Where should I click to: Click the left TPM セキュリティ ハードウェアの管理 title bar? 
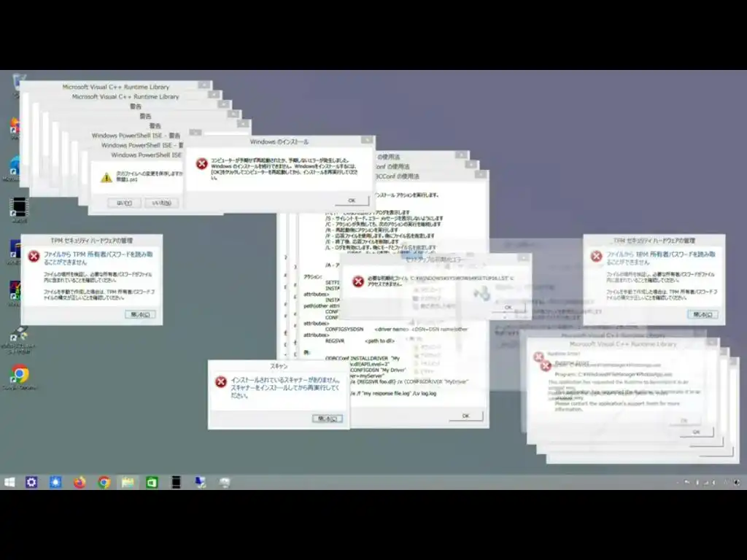pos(91,241)
